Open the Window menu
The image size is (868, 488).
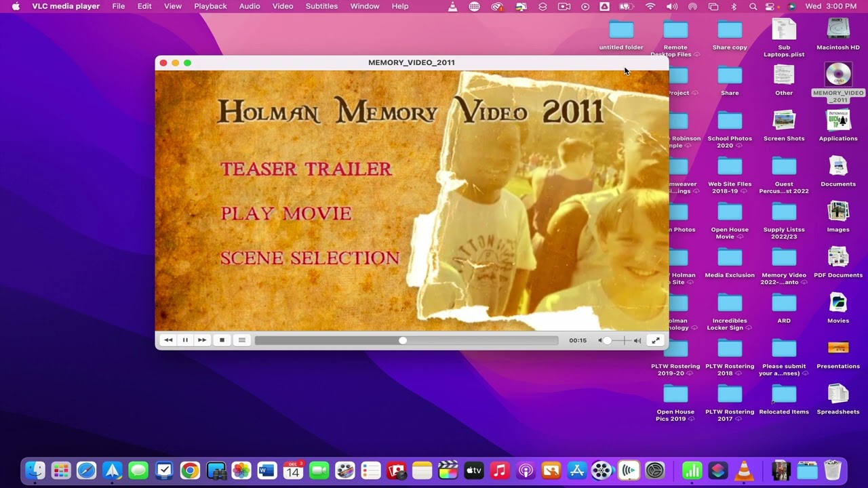pos(365,6)
